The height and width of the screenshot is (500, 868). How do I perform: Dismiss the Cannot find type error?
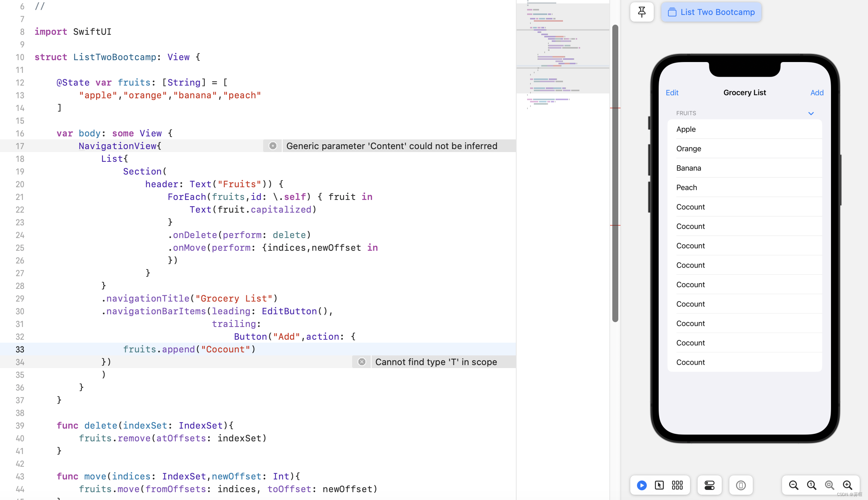point(361,362)
